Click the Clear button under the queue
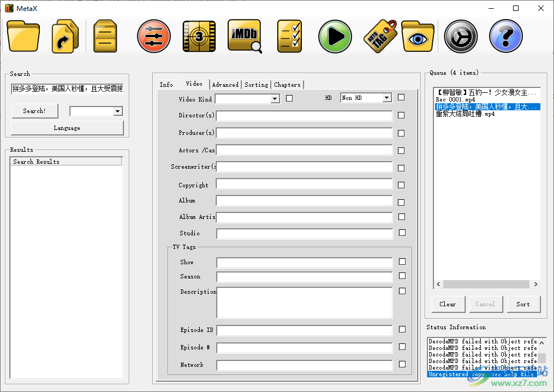554x392 pixels. pos(448,304)
